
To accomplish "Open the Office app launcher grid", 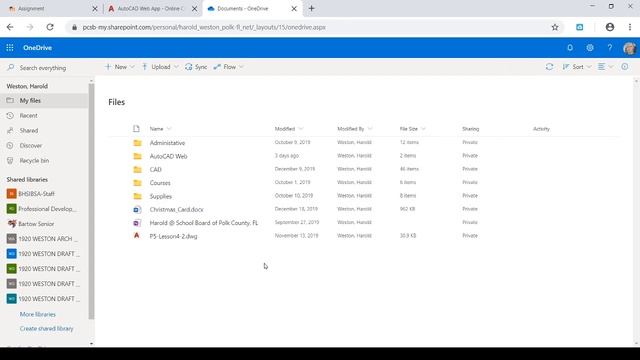I will click(x=10, y=48).
